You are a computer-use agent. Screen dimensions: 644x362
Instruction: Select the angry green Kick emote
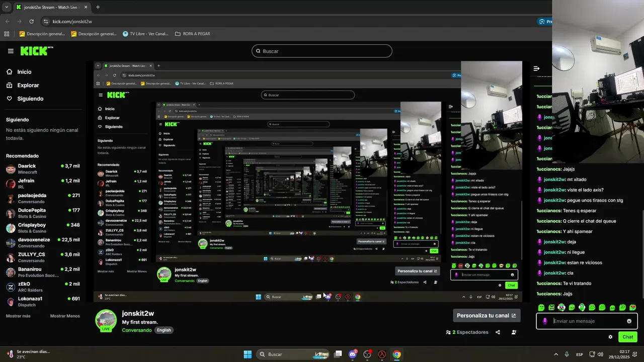(x=551, y=308)
